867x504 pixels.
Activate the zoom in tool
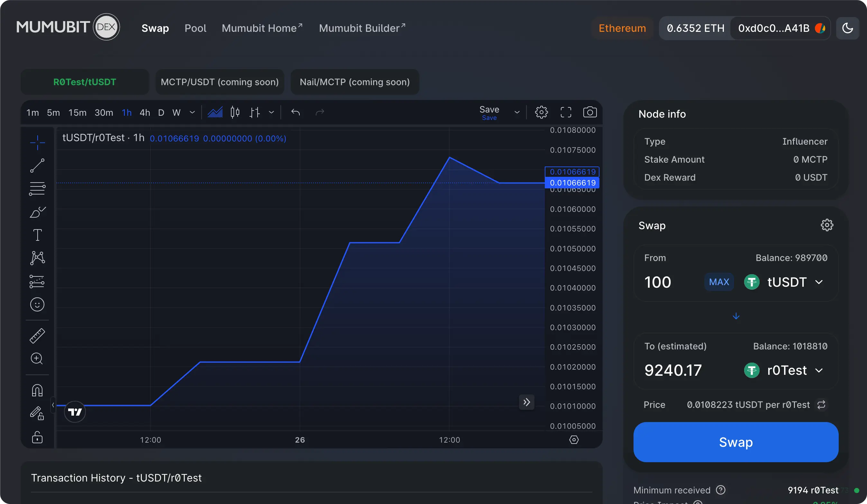coord(37,359)
